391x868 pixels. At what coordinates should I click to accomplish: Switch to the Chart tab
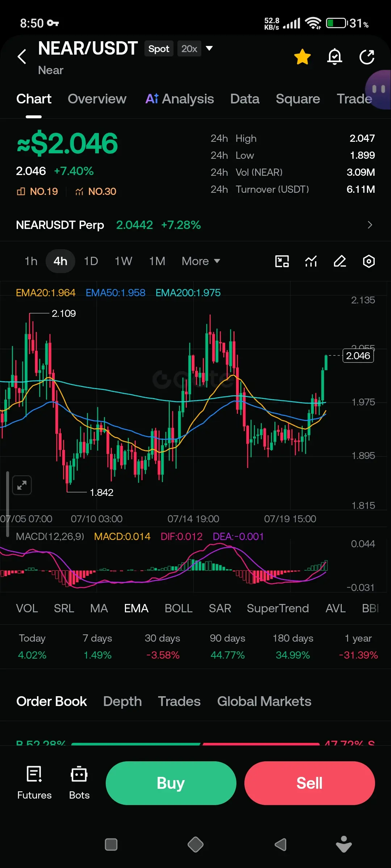[34, 99]
